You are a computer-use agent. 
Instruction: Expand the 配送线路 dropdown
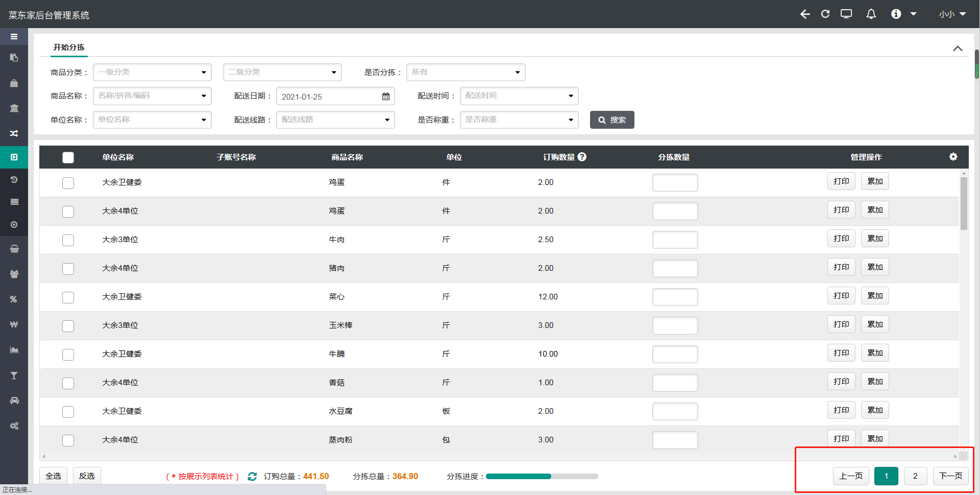coord(335,120)
